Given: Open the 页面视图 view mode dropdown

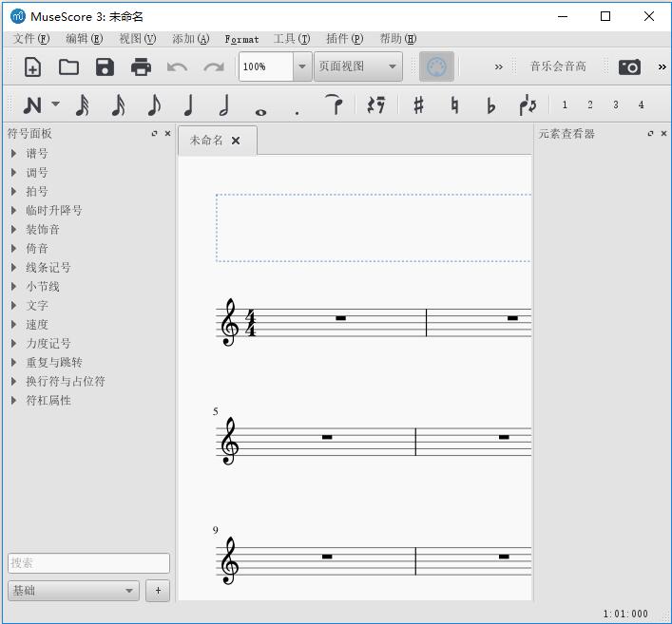Looking at the screenshot, I should [x=358, y=66].
